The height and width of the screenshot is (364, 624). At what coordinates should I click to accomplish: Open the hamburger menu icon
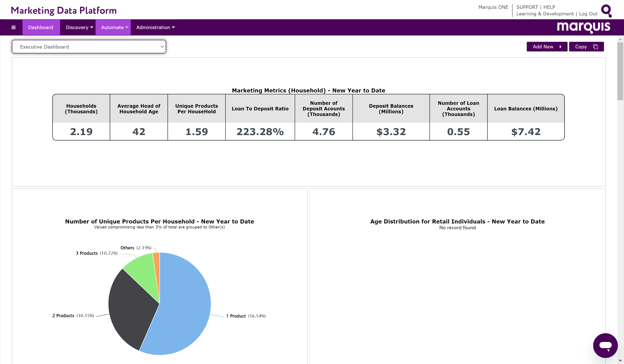14,28
